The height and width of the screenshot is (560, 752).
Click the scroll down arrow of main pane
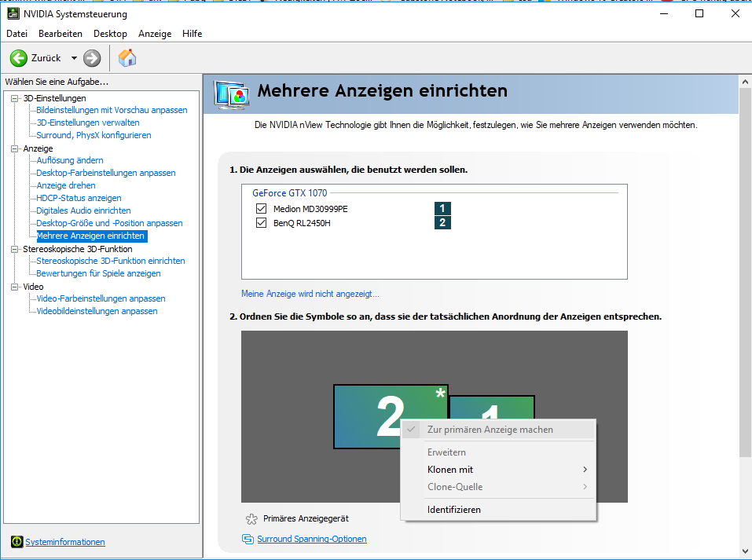pos(745,551)
